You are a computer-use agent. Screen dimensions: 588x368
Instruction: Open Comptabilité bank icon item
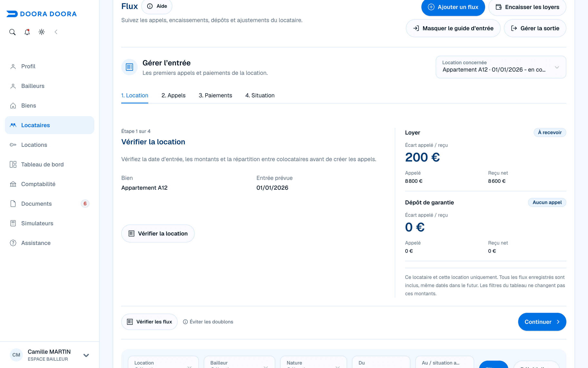click(50, 184)
